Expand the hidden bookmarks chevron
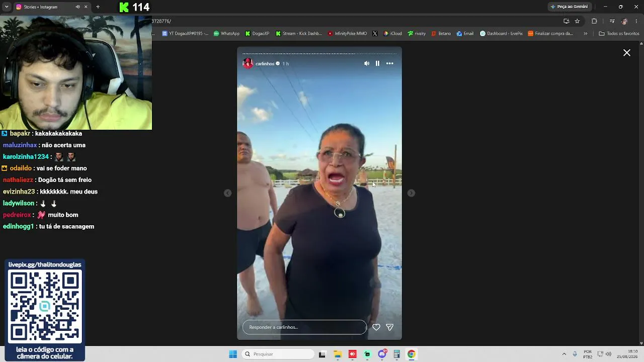 [x=585, y=34]
